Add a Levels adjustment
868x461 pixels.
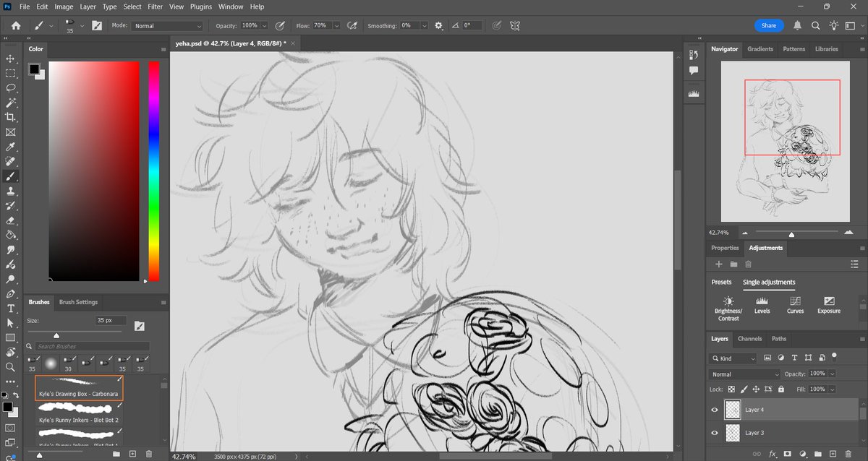pos(762,305)
